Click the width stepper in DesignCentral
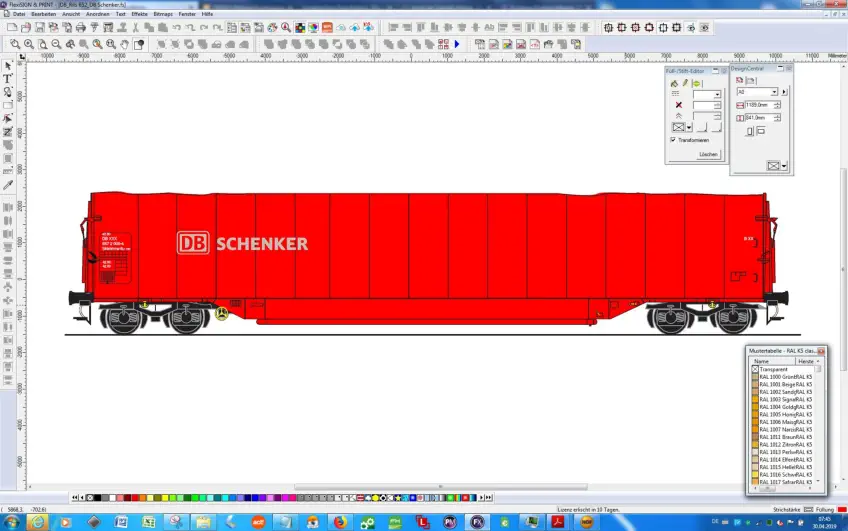This screenshot has width=848, height=531. point(777,105)
